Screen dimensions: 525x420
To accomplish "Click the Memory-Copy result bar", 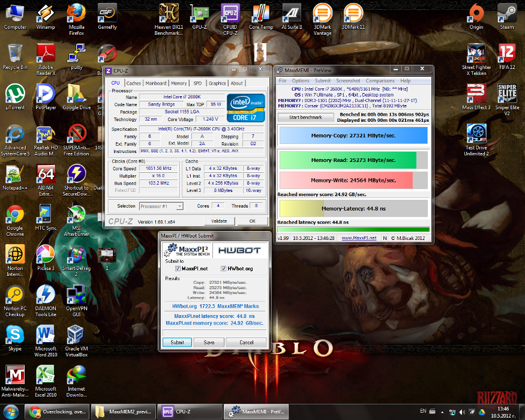I will pos(353,136).
